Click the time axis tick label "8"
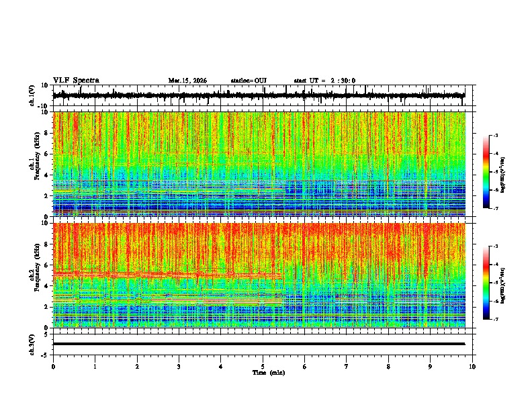The height and width of the screenshot is (411, 532). pyautogui.click(x=388, y=367)
